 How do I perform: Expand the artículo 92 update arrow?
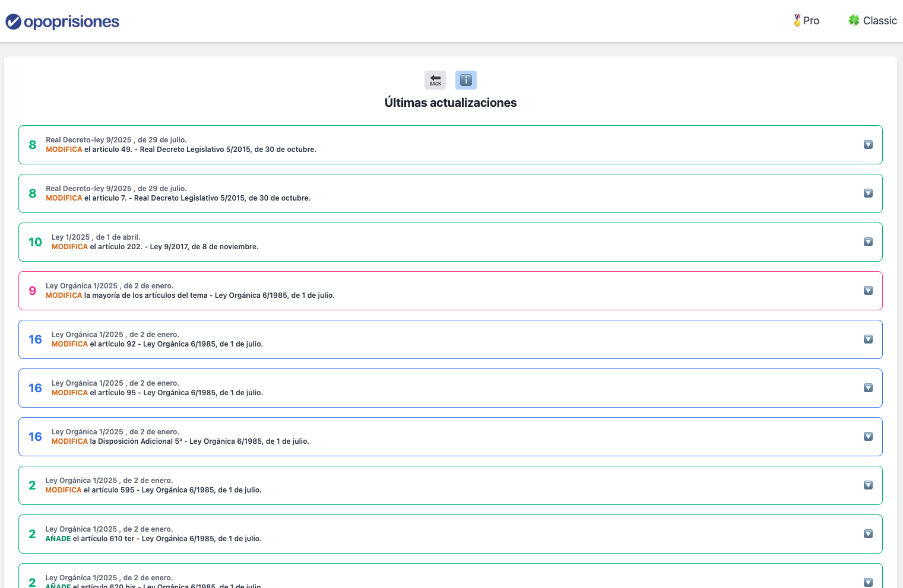868,339
